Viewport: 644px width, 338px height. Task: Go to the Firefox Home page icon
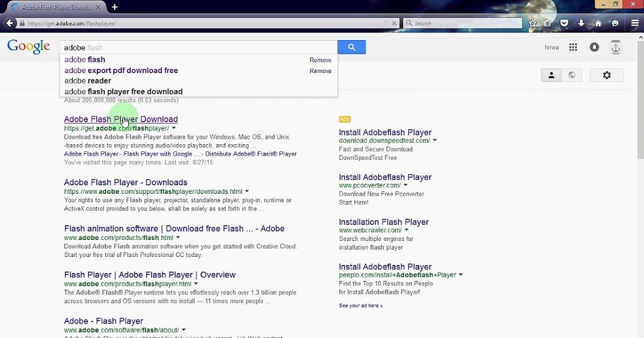tap(598, 24)
